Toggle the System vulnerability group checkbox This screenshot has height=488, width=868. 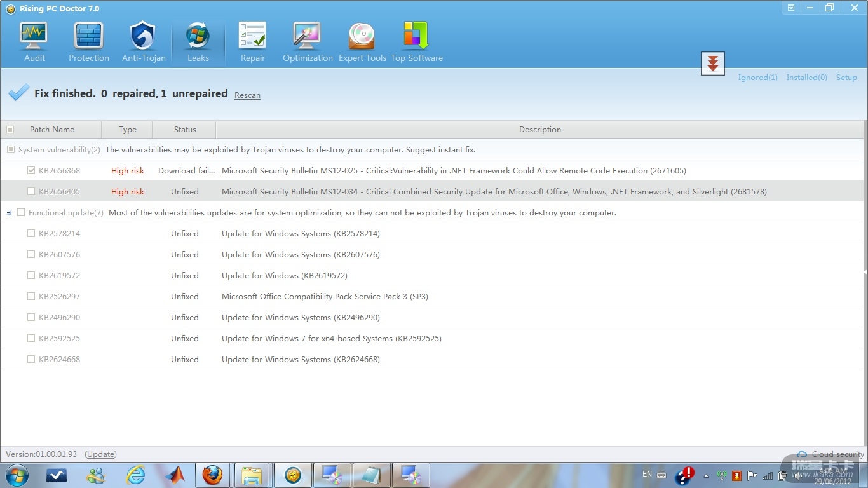coord(10,150)
